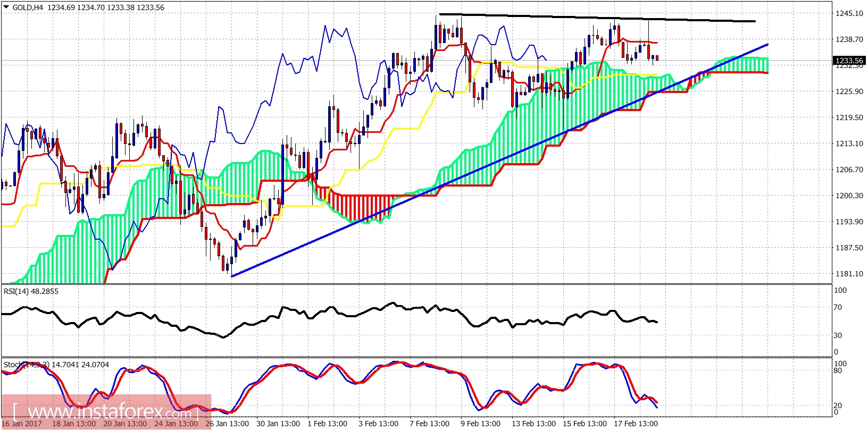Click the OHLC values 1234.69 1234.70 1233.38 1233.56
868x431 pixels.
pyautogui.click(x=105, y=7)
